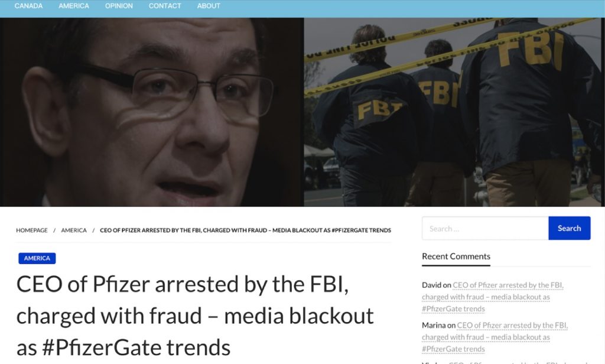
Task: Open article link in Marina's comment
Action: pyautogui.click(x=495, y=337)
